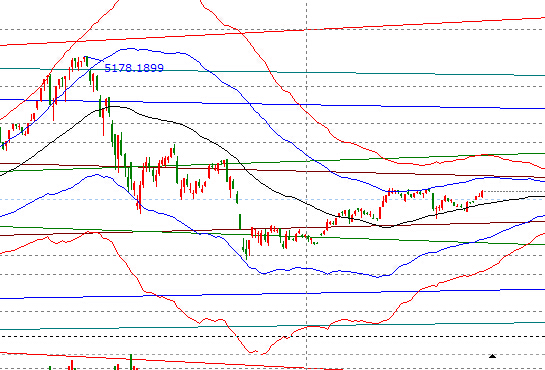Select the topmost rising red trend line
This screenshot has height=370, width=545.
(272, 31)
